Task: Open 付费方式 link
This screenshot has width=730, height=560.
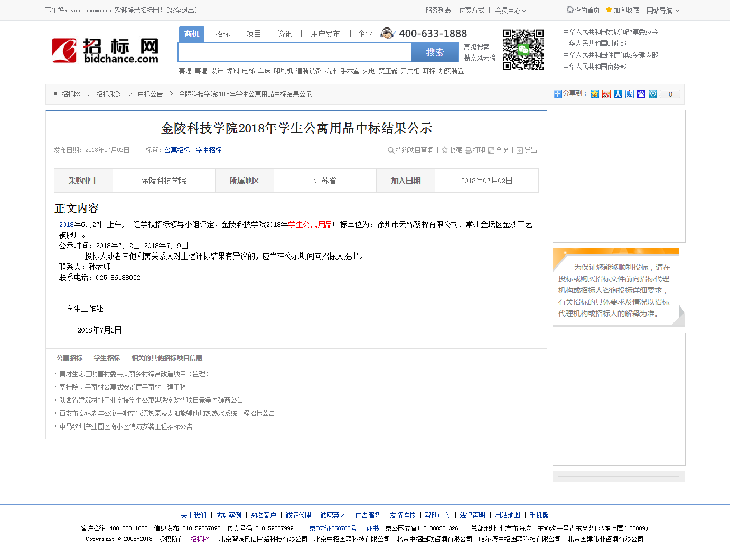Action: (x=471, y=10)
